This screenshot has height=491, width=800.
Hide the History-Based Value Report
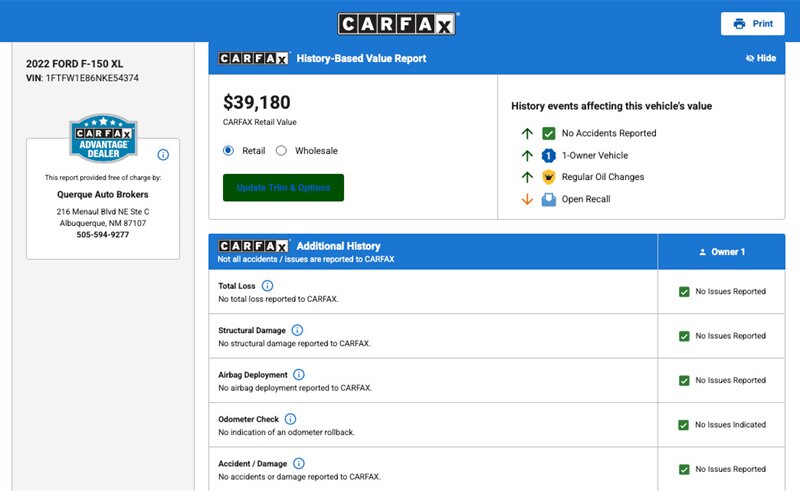761,58
